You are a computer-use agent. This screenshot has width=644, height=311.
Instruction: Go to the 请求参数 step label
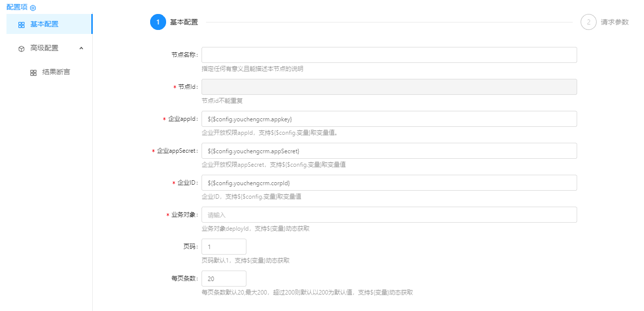point(615,22)
